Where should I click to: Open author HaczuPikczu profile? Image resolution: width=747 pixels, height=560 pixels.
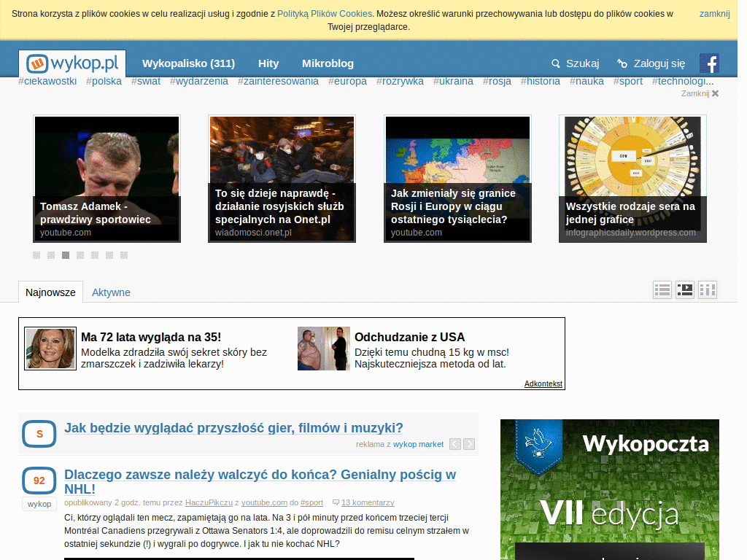(209, 503)
